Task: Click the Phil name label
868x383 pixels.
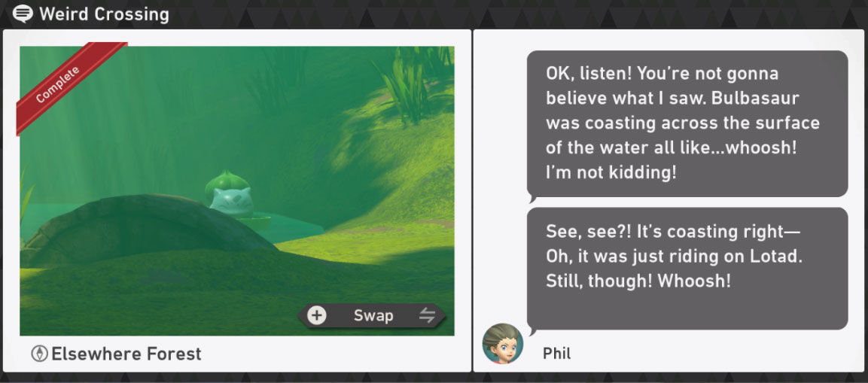Action: (x=556, y=353)
